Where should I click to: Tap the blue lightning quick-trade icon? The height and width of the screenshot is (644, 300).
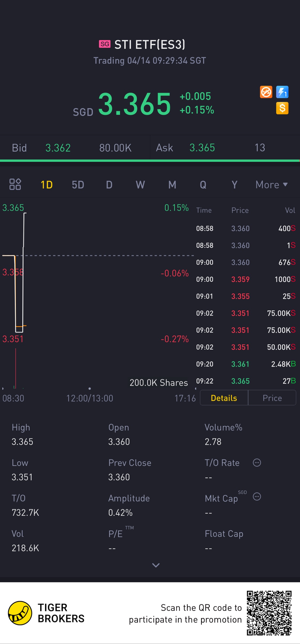click(282, 92)
